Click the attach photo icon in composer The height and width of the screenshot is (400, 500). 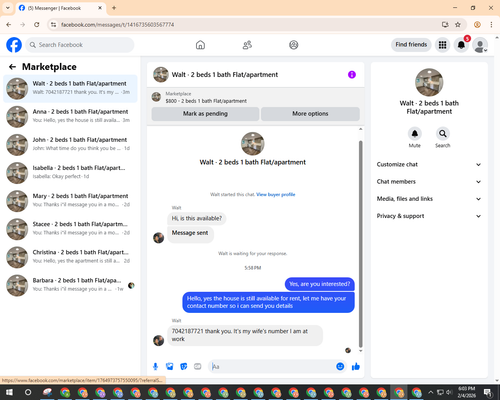[x=170, y=367]
